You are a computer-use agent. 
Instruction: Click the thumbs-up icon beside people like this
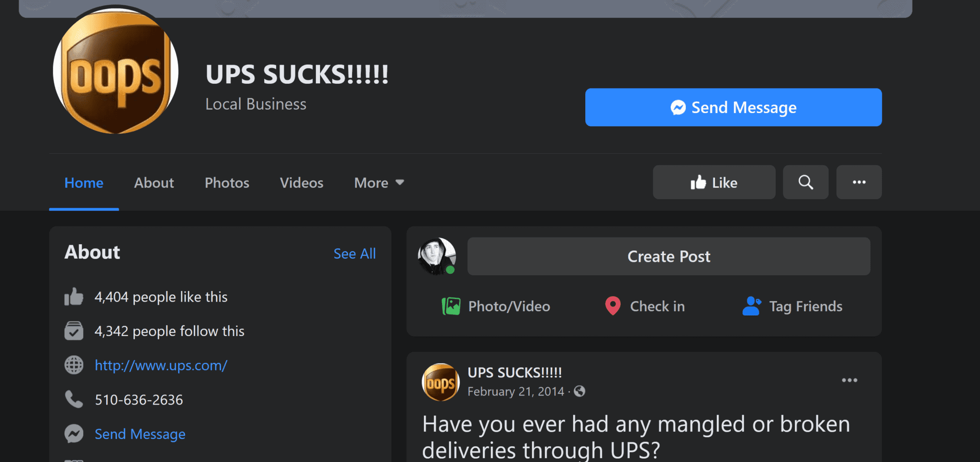pos(74,297)
